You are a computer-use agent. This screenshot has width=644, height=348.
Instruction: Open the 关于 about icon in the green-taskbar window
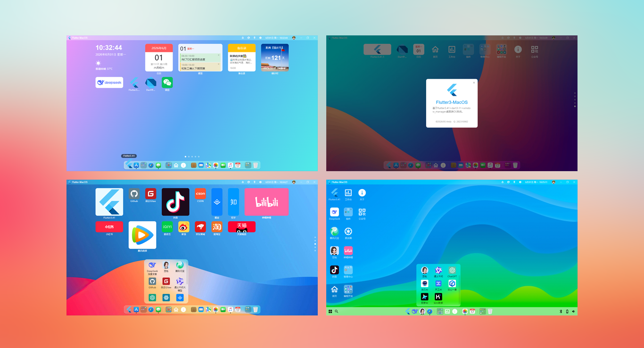click(x=362, y=192)
